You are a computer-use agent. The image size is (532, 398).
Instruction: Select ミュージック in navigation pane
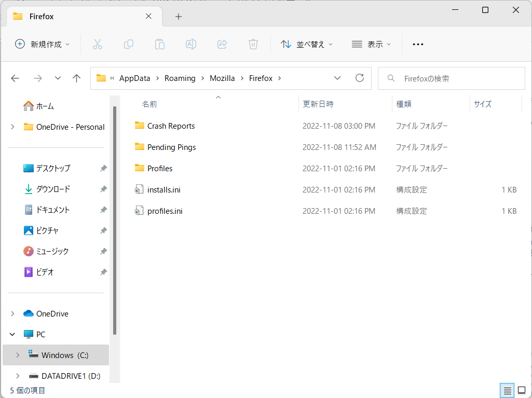52,252
